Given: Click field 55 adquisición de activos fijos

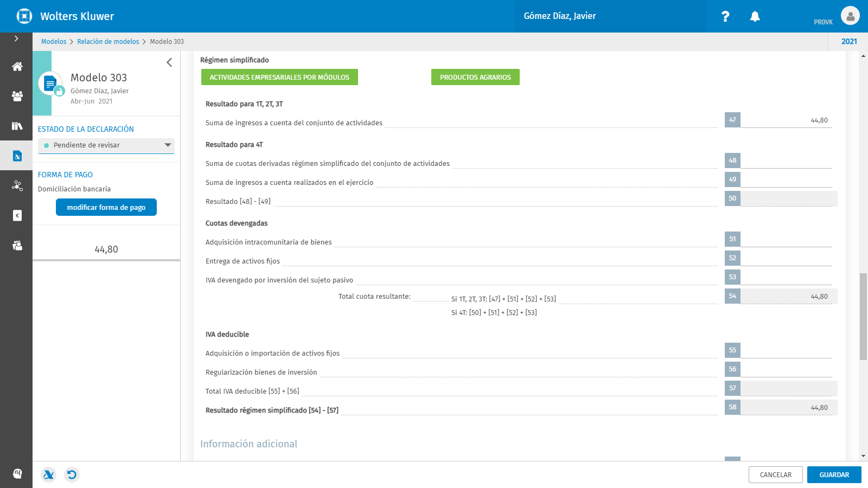Looking at the screenshot, I should click(x=786, y=350).
